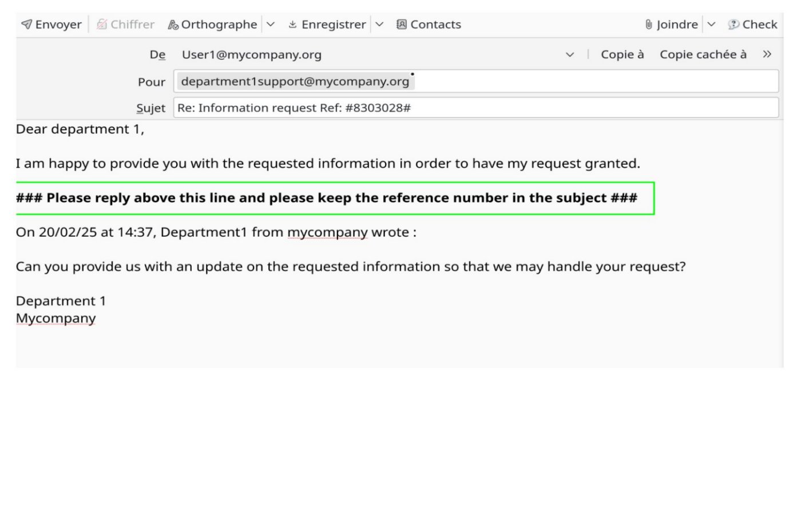Click the overflow chevron after Copie cachée à
The image size is (801, 532).
click(x=767, y=54)
